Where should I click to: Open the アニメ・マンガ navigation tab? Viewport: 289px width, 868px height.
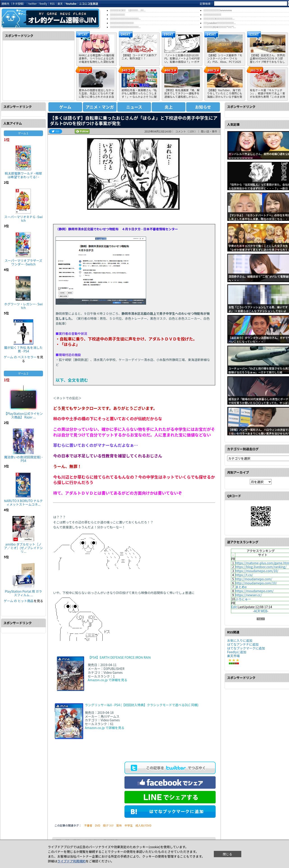pos(99,107)
